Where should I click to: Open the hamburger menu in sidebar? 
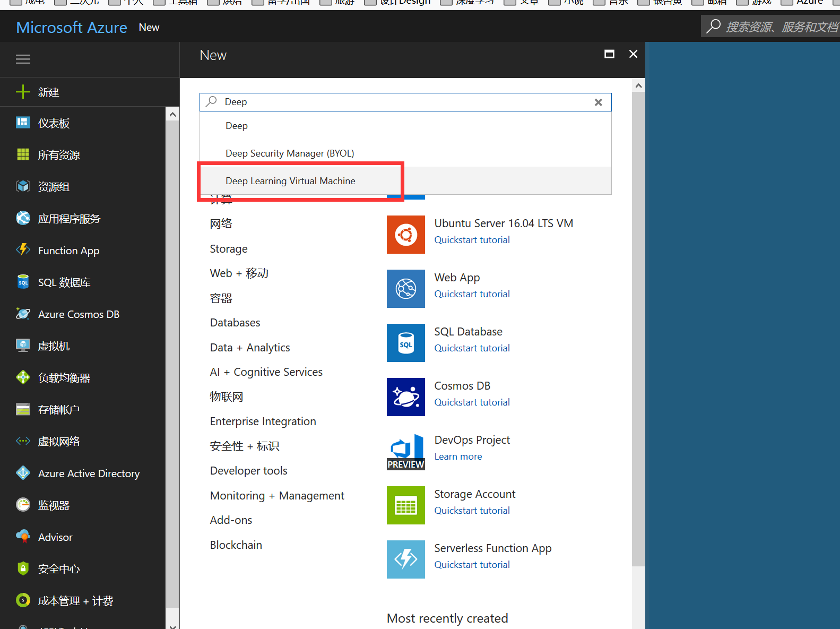point(23,59)
